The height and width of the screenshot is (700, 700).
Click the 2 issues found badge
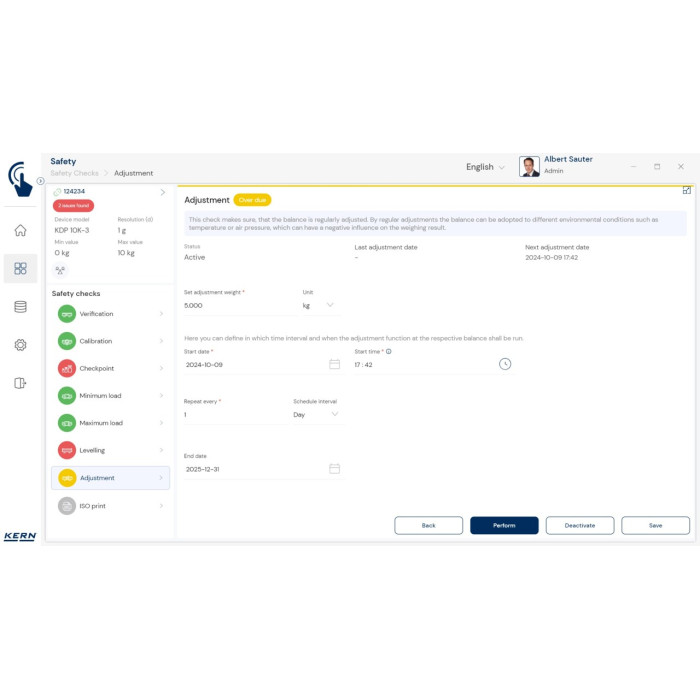coord(73,205)
